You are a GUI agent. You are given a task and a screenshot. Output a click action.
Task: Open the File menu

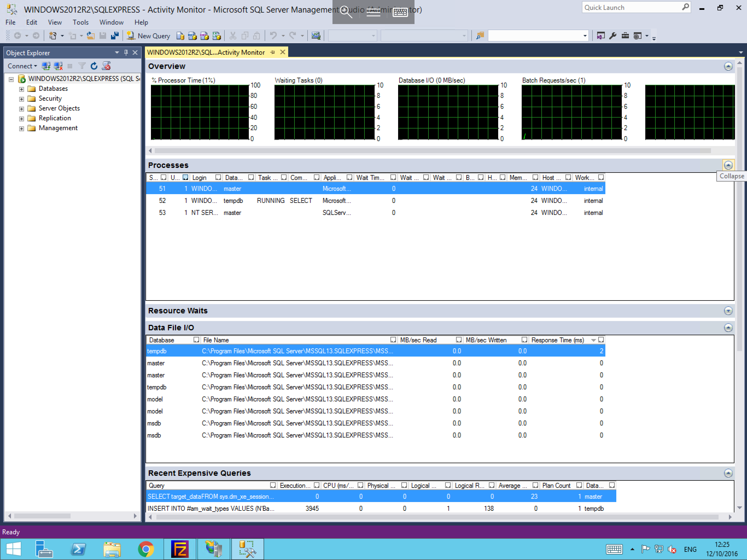point(10,22)
